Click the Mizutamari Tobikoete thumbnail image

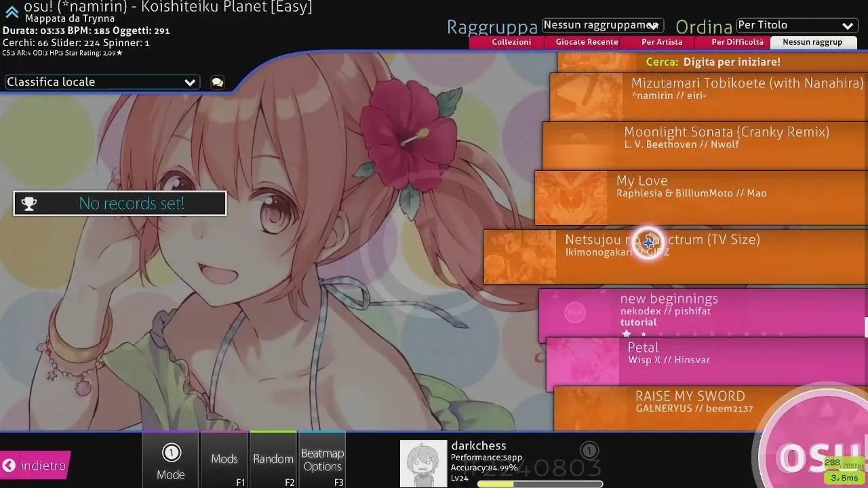point(586,97)
